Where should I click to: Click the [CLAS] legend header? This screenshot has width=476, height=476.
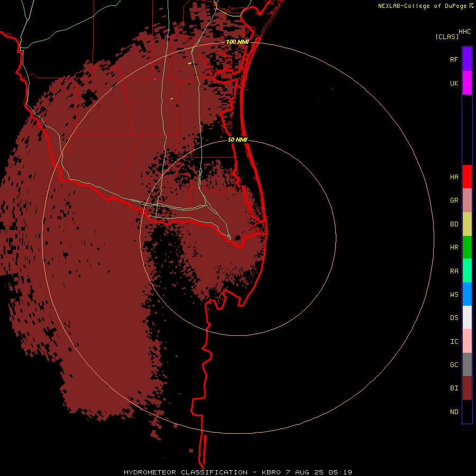[447, 36]
